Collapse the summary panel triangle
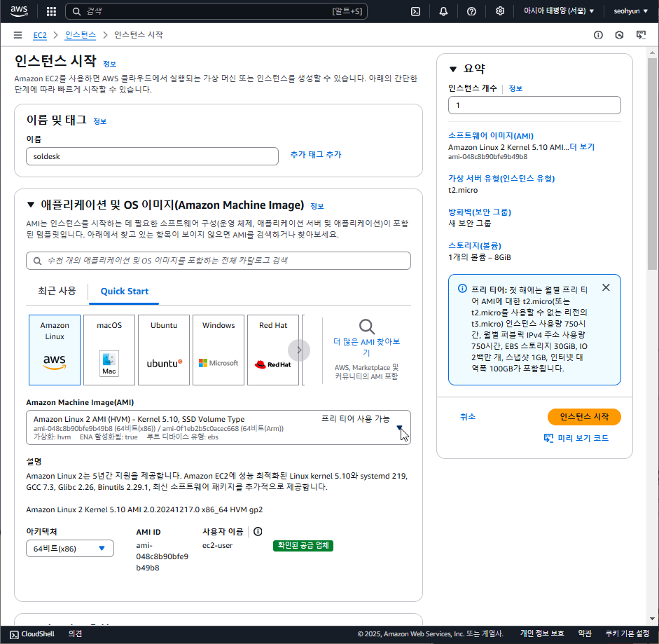The height and width of the screenshot is (644, 659). tap(453, 69)
